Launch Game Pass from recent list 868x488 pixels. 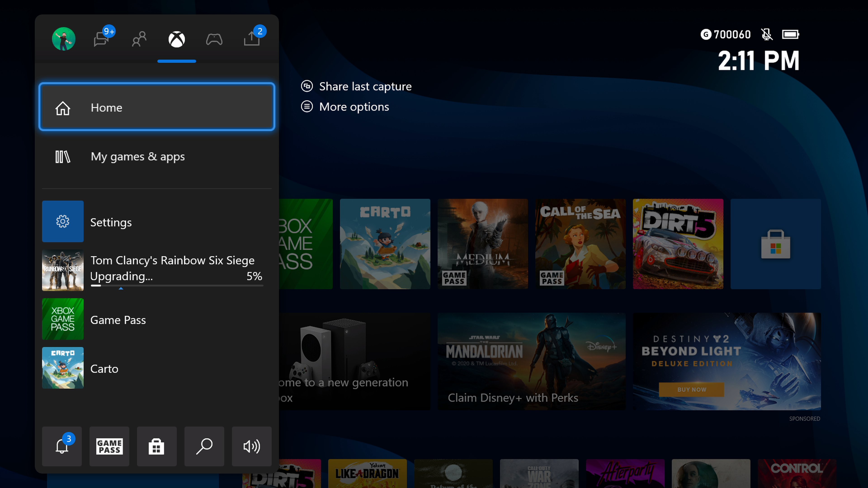coord(157,319)
